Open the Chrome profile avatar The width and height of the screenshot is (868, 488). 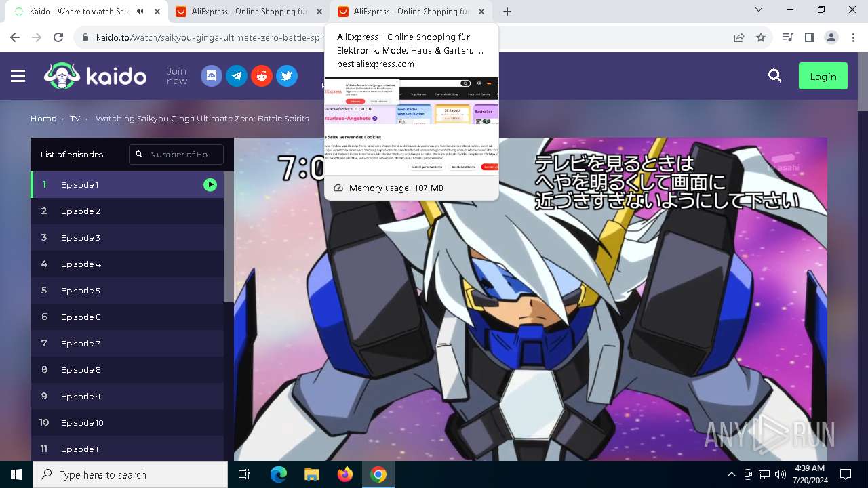[x=831, y=37]
